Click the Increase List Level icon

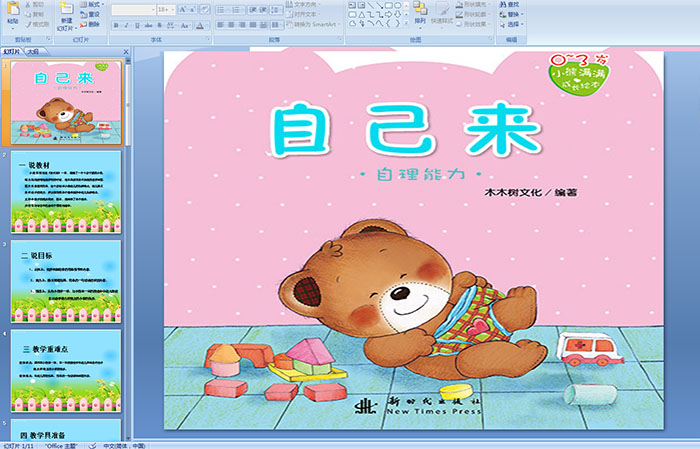pos(263,10)
